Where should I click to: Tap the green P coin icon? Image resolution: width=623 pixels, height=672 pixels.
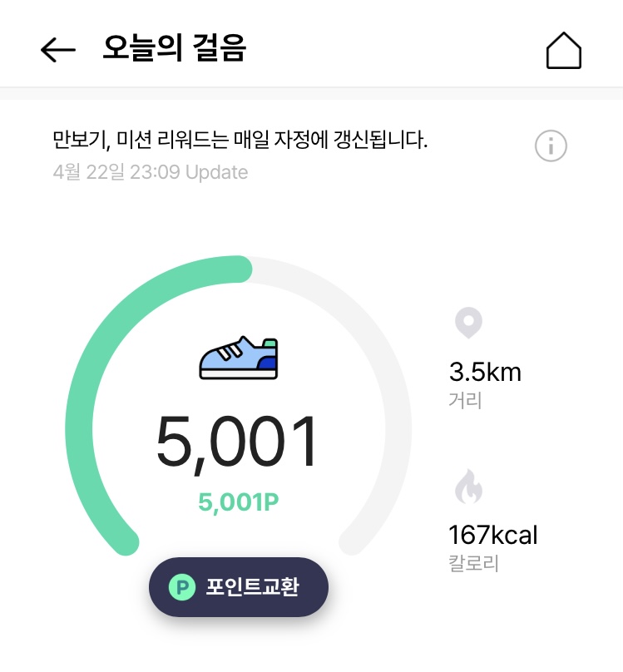[x=180, y=587]
